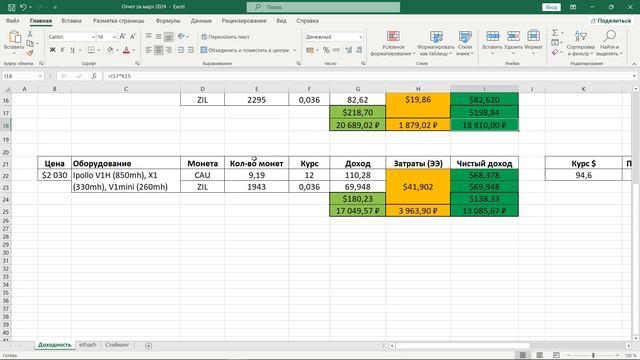
Task: Open the Calibri font name dropdown
Action: pos(93,37)
